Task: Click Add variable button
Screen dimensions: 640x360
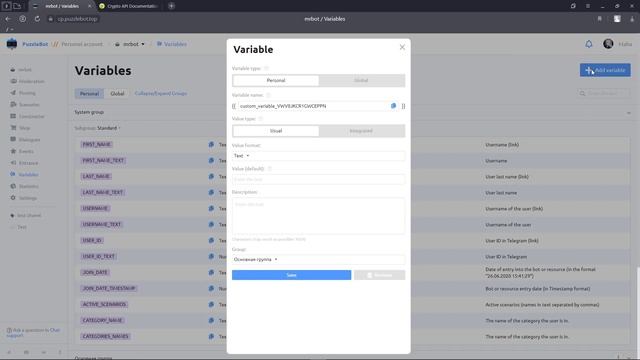Action: coord(605,70)
